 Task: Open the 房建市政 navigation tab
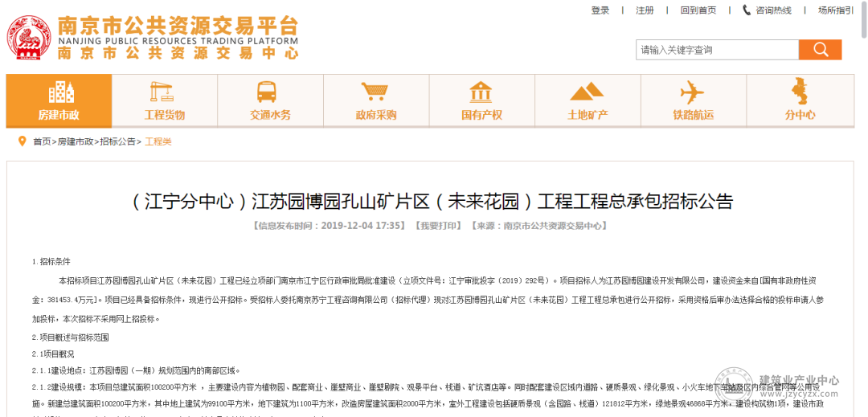click(x=59, y=100)
